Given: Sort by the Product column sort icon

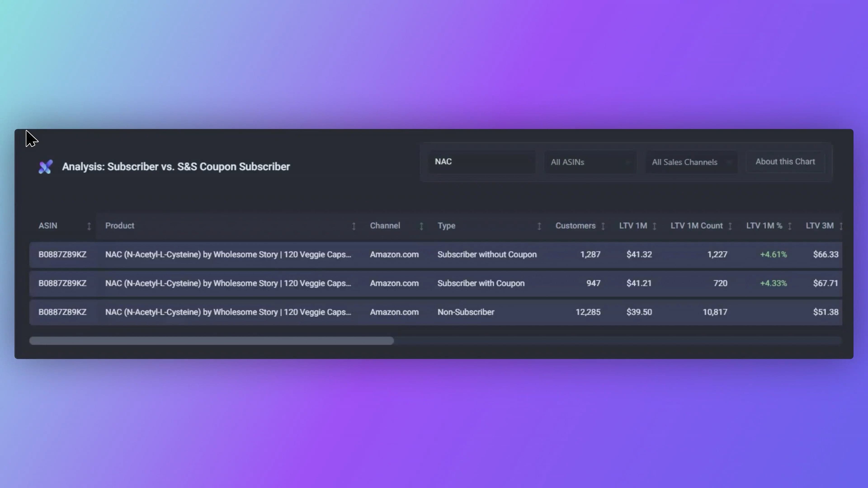Looking at the screenshot, I should pyautogui.click(x=354, y=226).
